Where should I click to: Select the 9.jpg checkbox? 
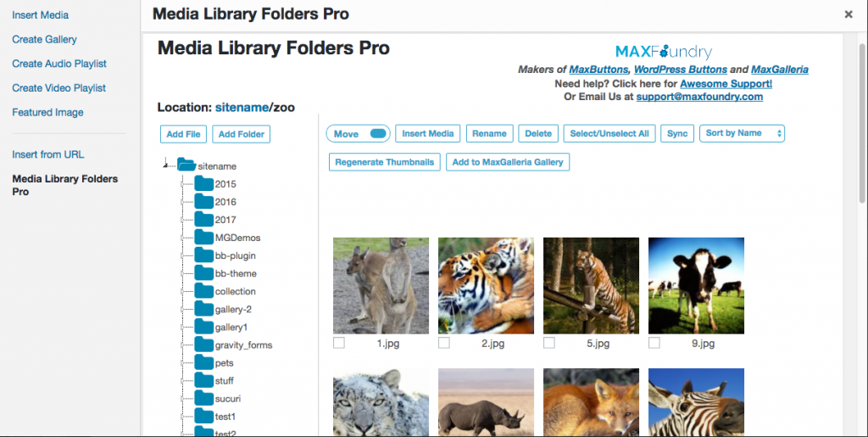(654, 343)
